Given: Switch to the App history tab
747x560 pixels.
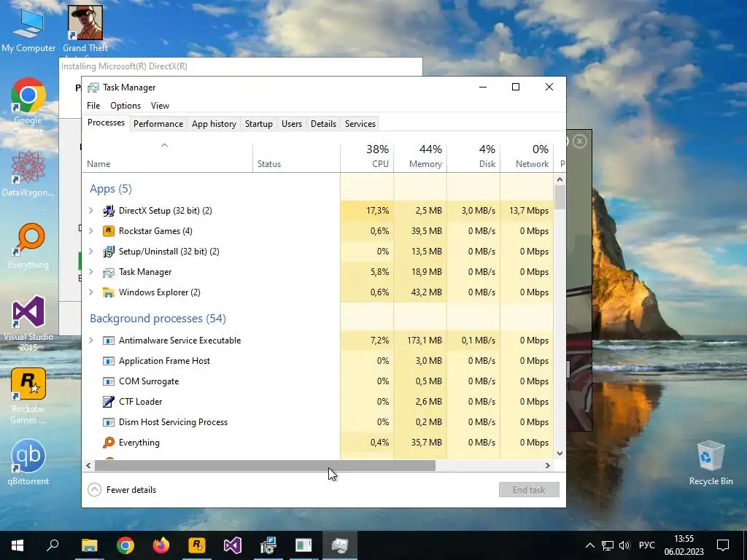Looking at the screenshot, I should click(x=214, y=124).
